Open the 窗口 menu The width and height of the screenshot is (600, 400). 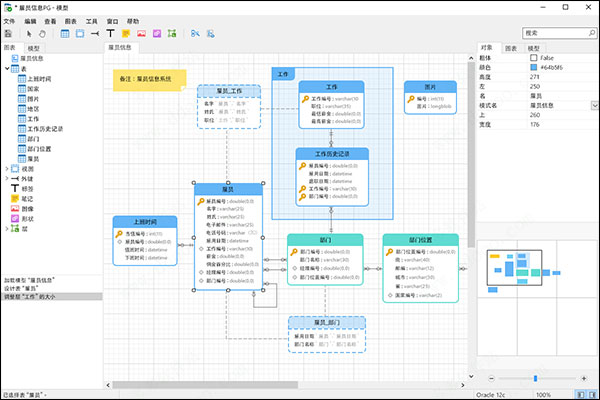tap(112, 21)
